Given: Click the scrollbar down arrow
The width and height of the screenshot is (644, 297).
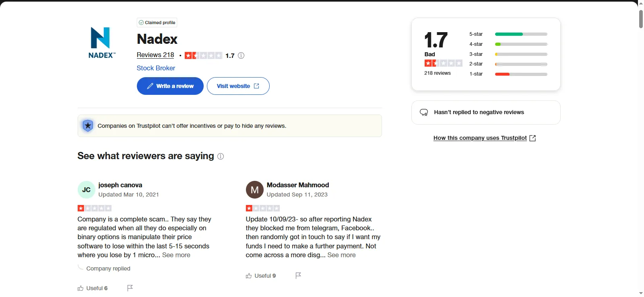Looking at the screenshot, I should [x=641, y=293].
